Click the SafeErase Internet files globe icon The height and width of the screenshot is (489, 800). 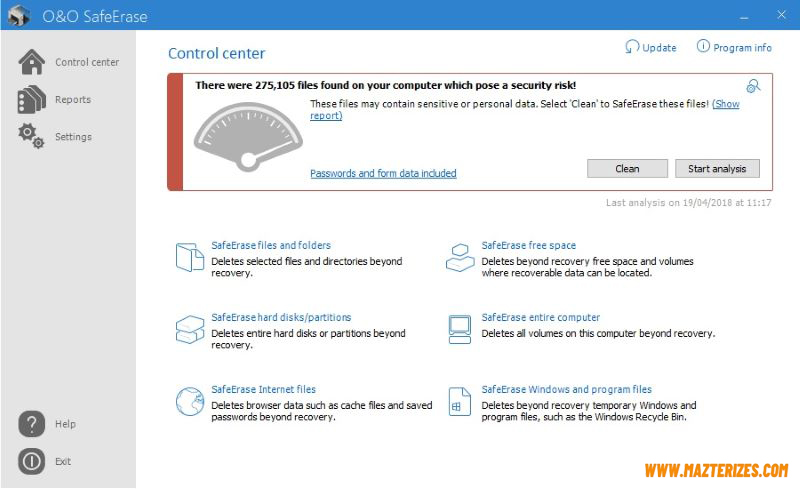[190, 401]
